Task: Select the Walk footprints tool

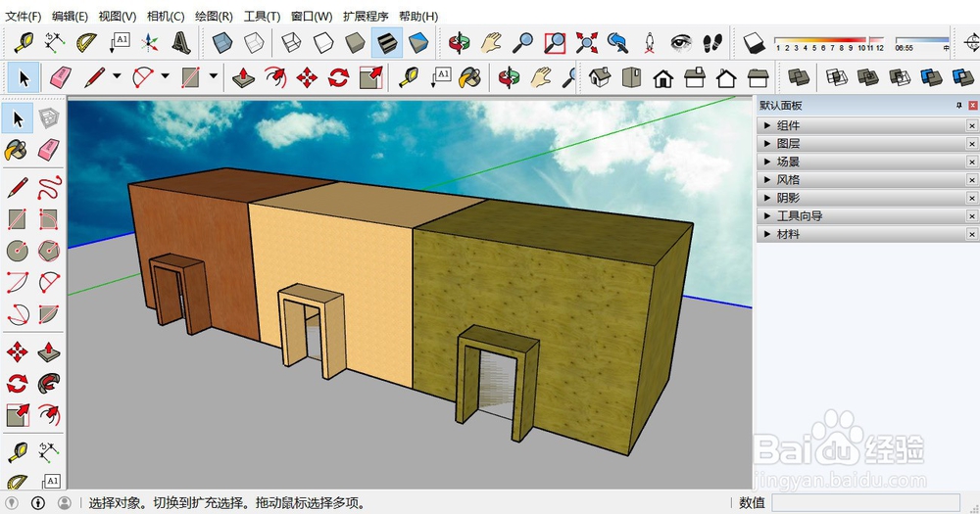Action: [x=712, y=42]
